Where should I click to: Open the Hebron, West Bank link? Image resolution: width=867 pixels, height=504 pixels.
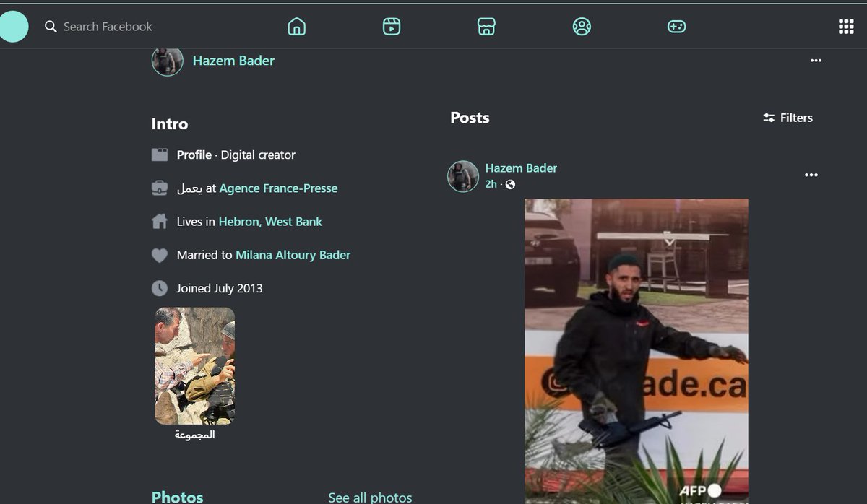coord(270,222)
